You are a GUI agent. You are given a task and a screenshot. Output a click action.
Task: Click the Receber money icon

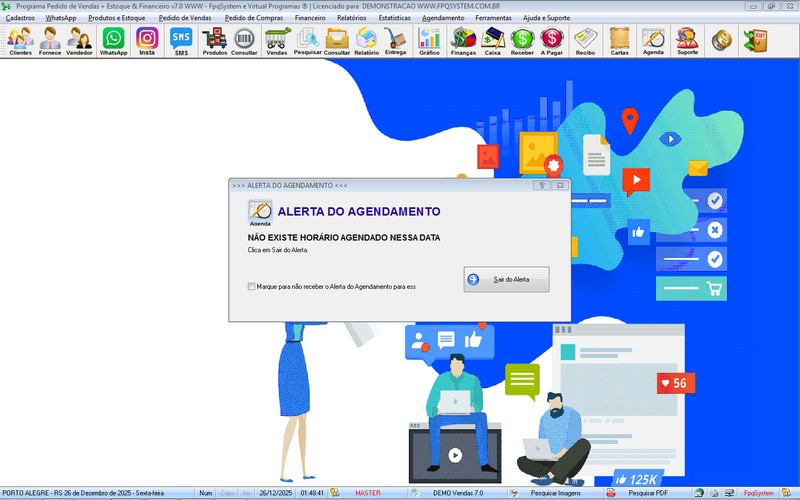click(521, 41)
